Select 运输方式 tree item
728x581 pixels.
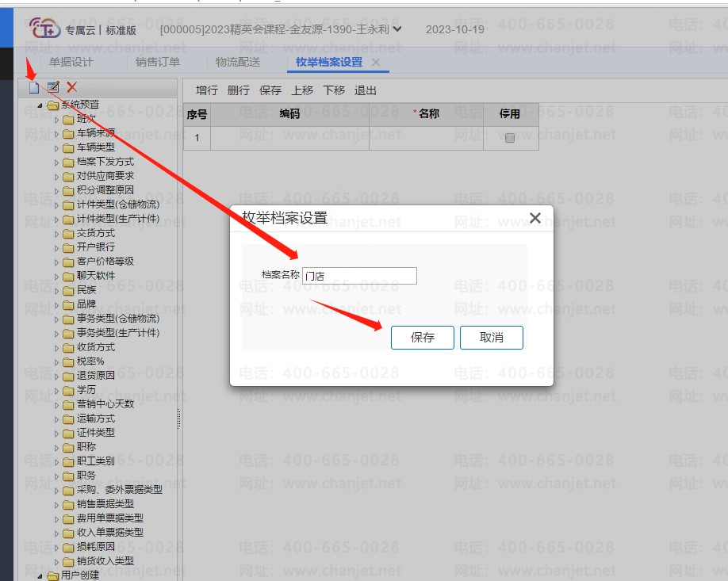pyautogui.click(x=96, y=419)
